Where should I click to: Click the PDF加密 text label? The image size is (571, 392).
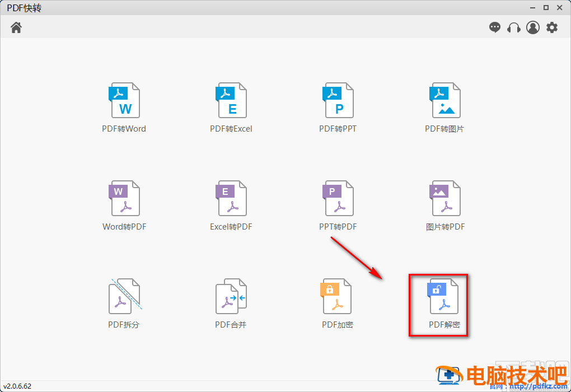pyautogui.click(x=337, y=325)
